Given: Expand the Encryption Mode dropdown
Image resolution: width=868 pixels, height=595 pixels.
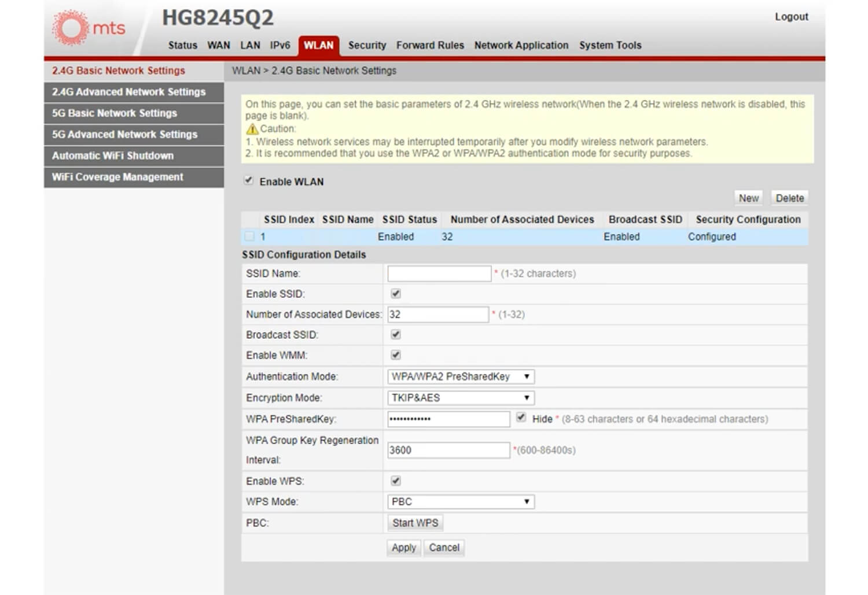Looking at the screenshot, I should [461, 398].
